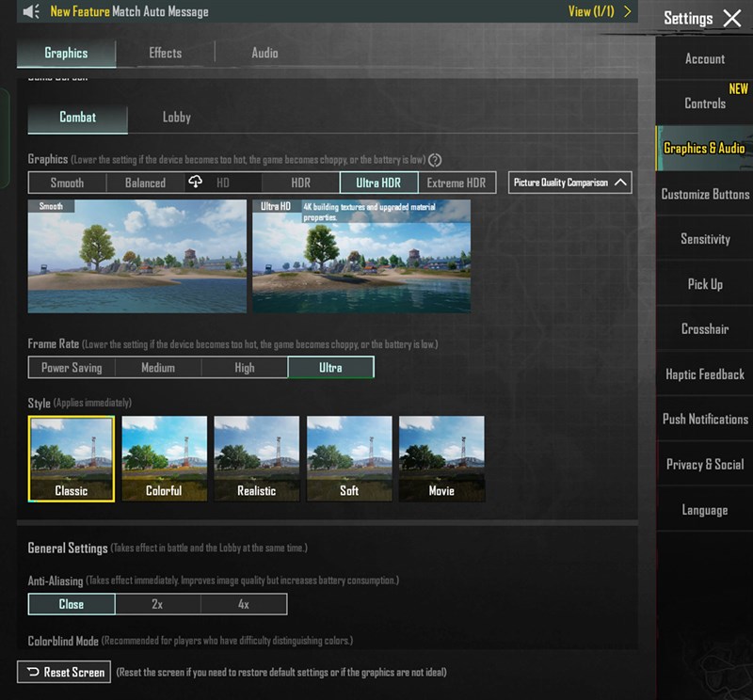The width and height of the screenshot is (753, 700).
Task: Collapse the Picture Quality Comparison panel
Action: pos(620,183)
